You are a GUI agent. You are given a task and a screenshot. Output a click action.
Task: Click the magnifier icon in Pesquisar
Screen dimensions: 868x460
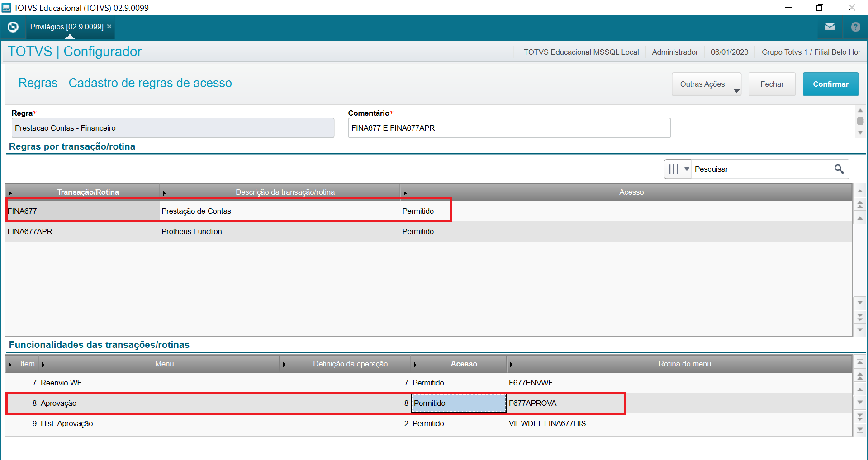pyautogui.click(x=839, y=169)
